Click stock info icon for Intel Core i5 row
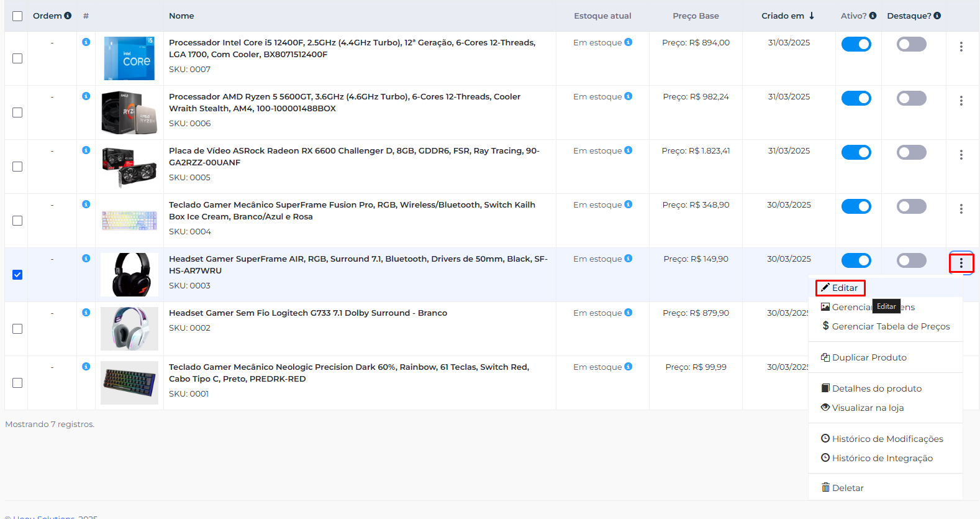 [x=628, y=42]
